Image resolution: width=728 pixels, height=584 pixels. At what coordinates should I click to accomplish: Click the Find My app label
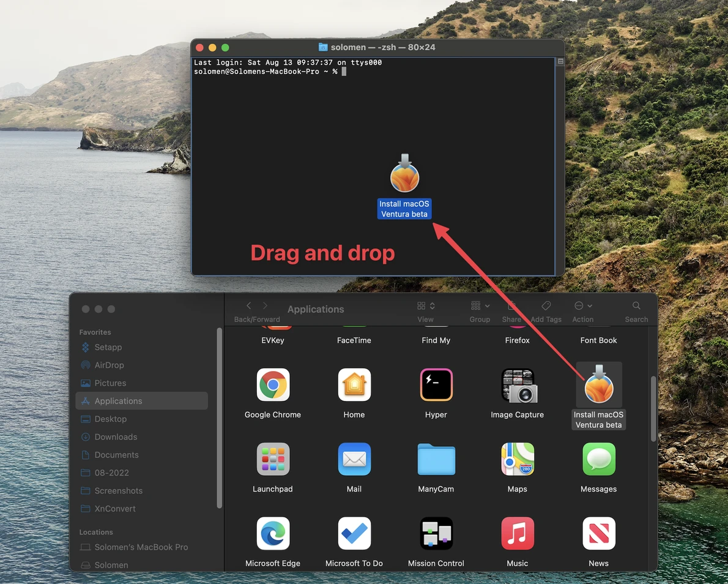(x=436, y=340)
